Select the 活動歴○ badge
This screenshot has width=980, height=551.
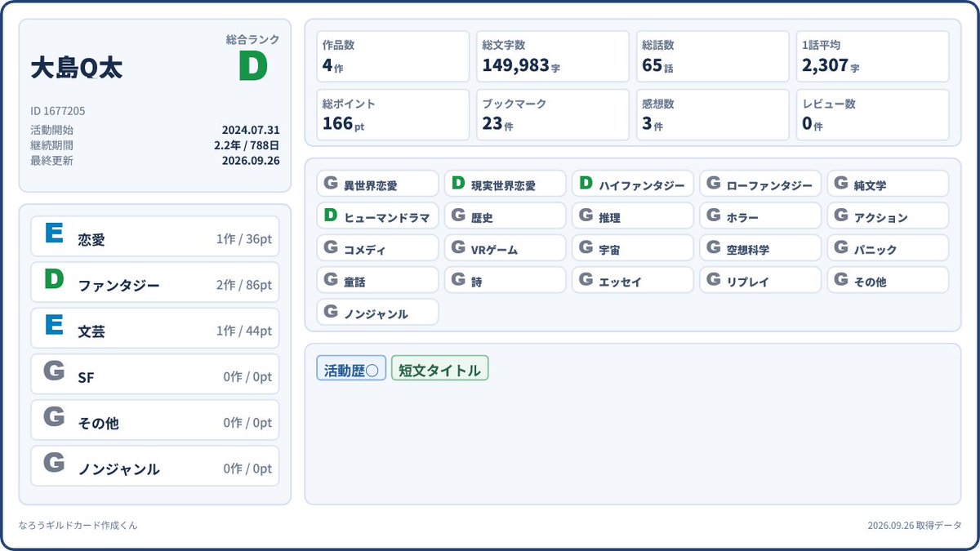click(351, 368)
